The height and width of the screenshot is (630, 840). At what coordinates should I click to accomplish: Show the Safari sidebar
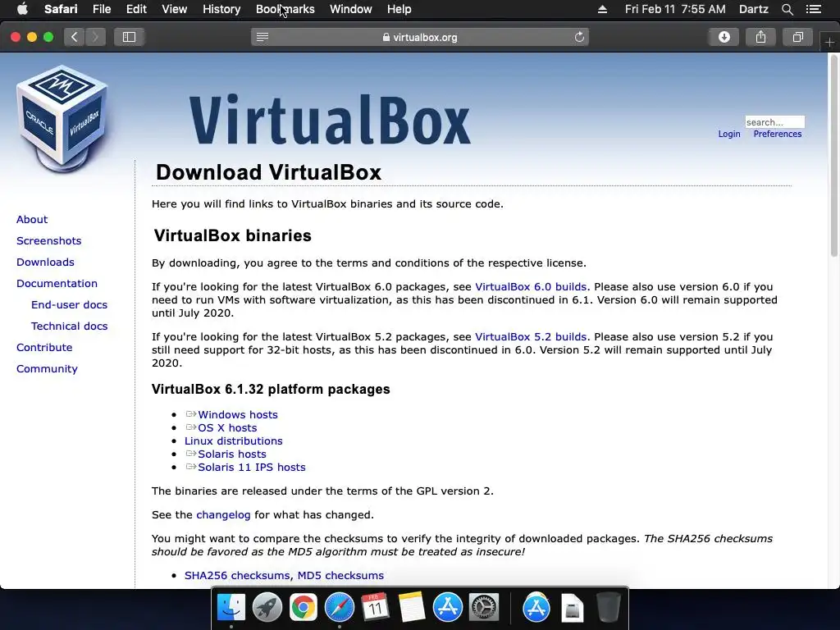click(129, 37)
